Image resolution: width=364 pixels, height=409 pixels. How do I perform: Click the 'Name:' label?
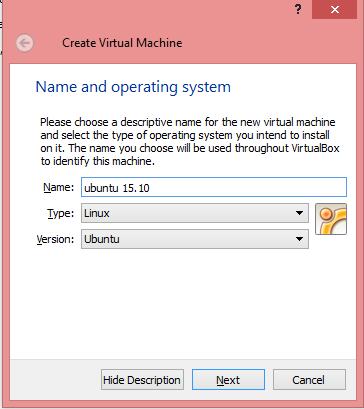(59, 187)
